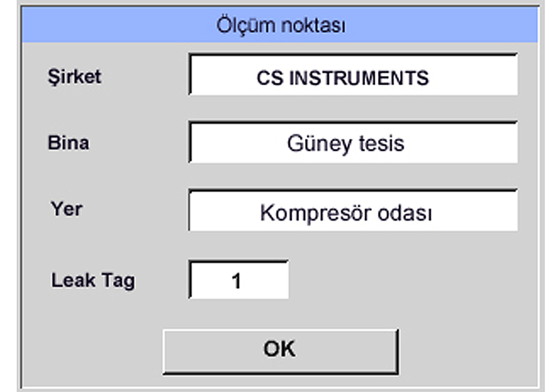Select the Bina text field
Image resolution: width=560 pixels, height=392 pixels.
coord(353,142)
